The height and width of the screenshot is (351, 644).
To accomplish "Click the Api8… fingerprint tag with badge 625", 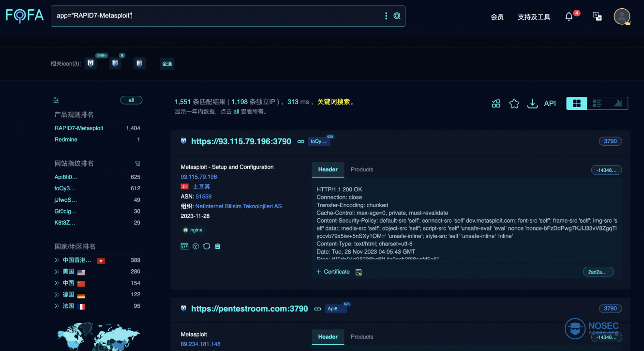I will pos(335,309).
